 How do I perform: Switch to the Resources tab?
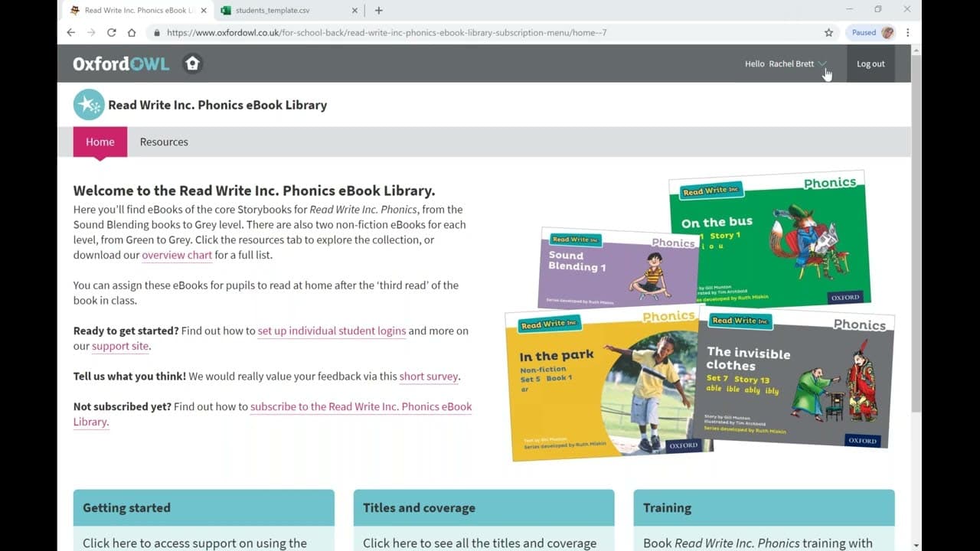click(x=164, y=142)
